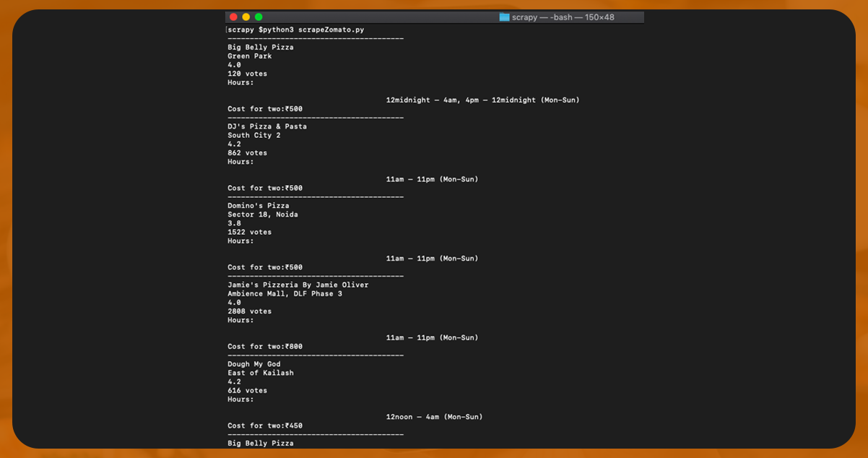The image size is (868, 458).
Task: Click the "DJ's Pizza & Pasta" text line
Action: click(x=266, y=126)
